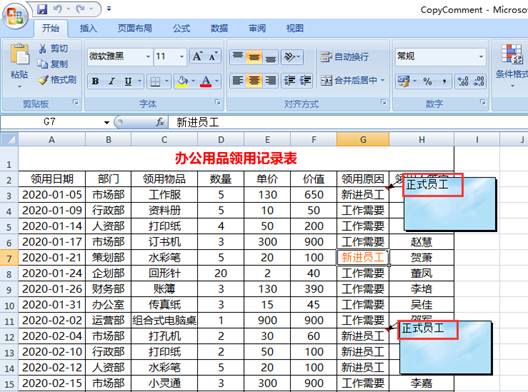Switch to the 数据 ribbon tab
The image size is (528, 392).
(x=219, y=28)
